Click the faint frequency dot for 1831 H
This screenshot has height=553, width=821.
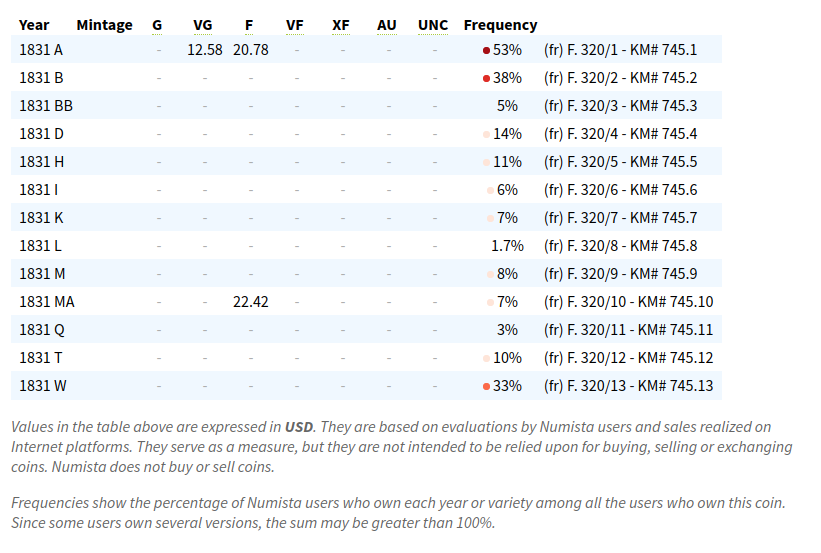(486, 162)
